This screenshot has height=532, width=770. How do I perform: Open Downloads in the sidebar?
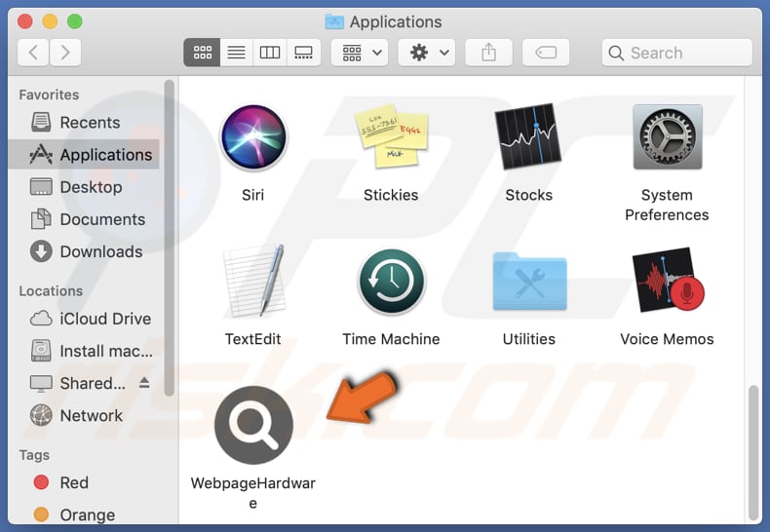[x=84, y=251]
